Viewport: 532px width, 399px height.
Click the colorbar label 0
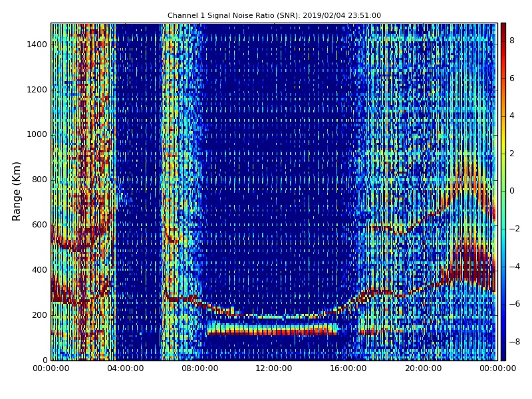tap(512, 191)
